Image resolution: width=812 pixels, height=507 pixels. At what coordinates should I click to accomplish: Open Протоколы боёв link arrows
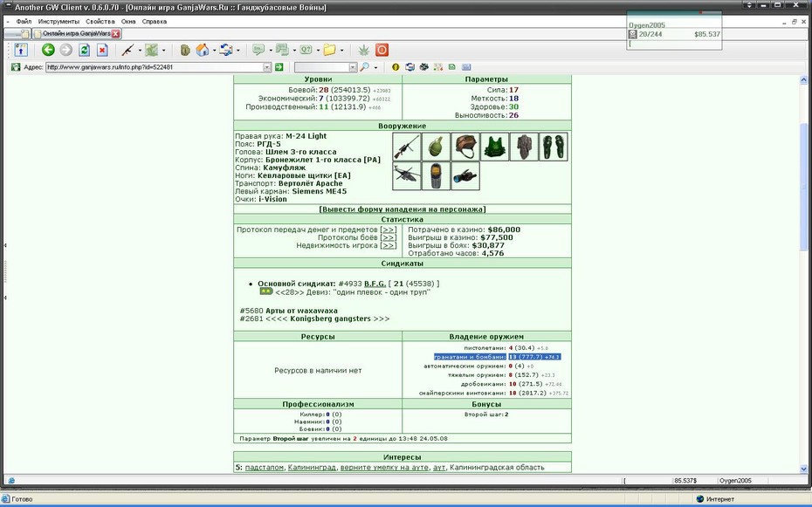[x=389, y=237]
